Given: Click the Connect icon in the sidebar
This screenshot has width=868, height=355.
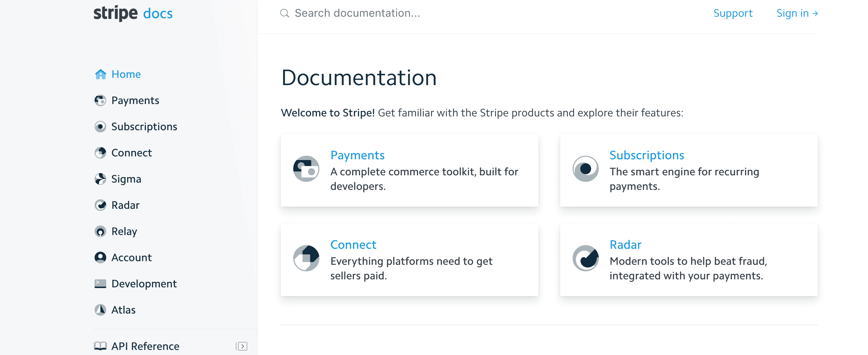Looking at the screenshot, I should coord(100,153).
